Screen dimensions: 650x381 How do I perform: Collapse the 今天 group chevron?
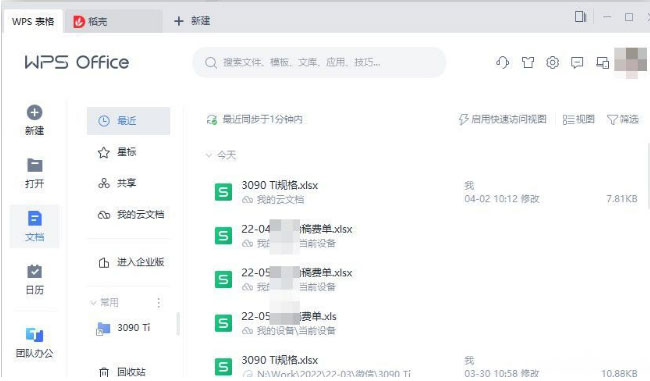click(x=209, y=155)
